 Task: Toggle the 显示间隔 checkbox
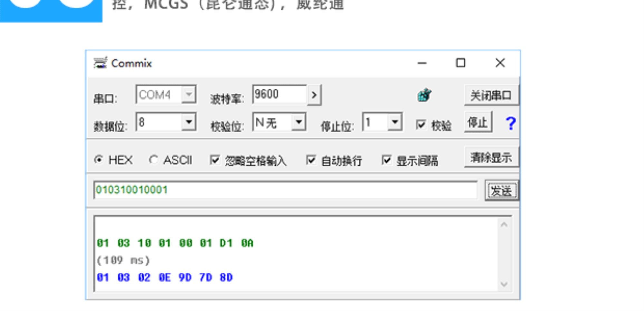386,160
